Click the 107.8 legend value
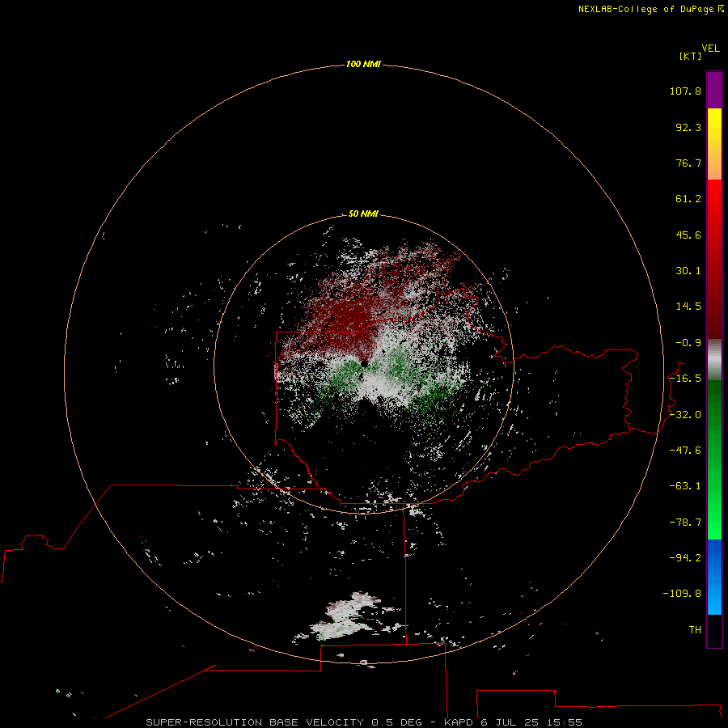Image resolution: width=728 pixels, height=728 pixels. (685, 91)
